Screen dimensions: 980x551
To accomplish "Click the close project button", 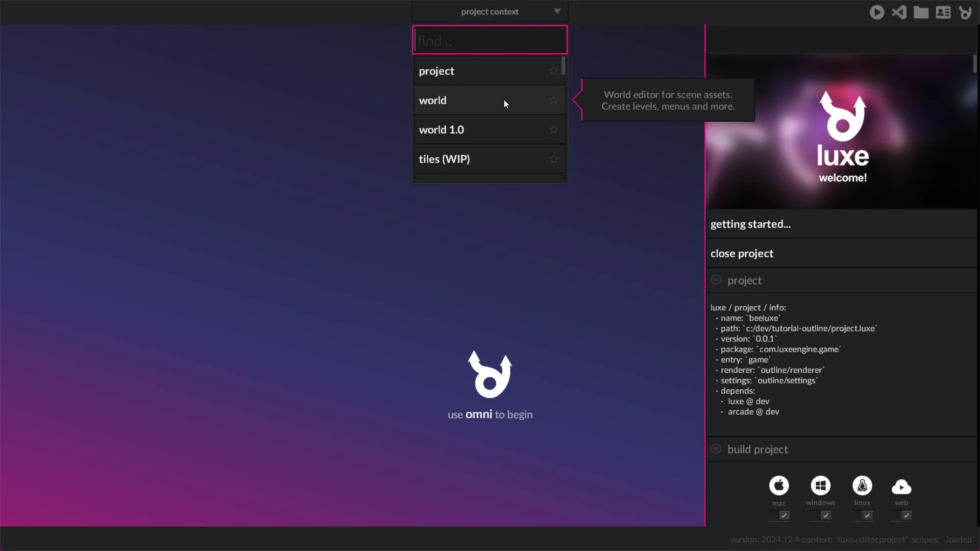I will tap(742, 254).
